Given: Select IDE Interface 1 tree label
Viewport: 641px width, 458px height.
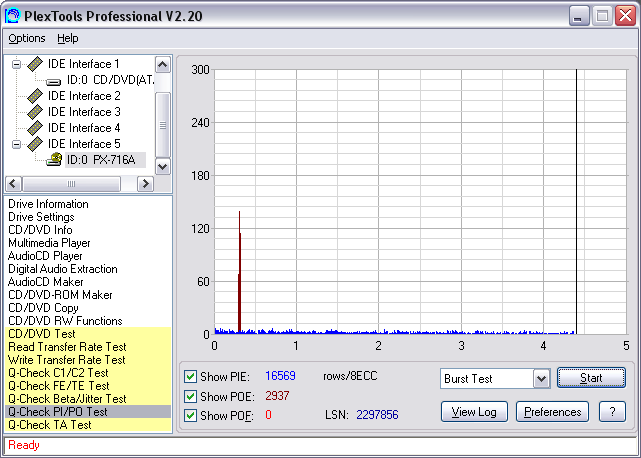Looking at the screenshot, I should coord(84,64).
